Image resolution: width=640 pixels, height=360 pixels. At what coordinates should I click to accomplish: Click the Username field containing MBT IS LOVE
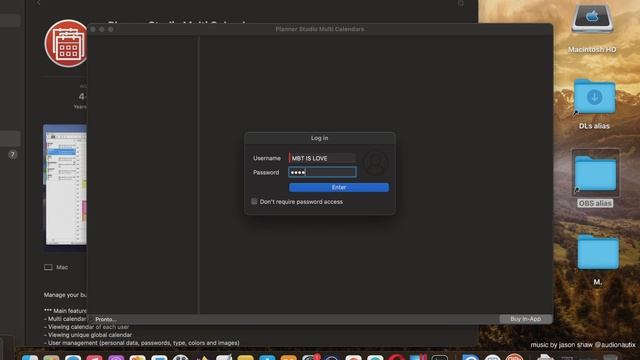pyautogui.click(x=322, y=158)
